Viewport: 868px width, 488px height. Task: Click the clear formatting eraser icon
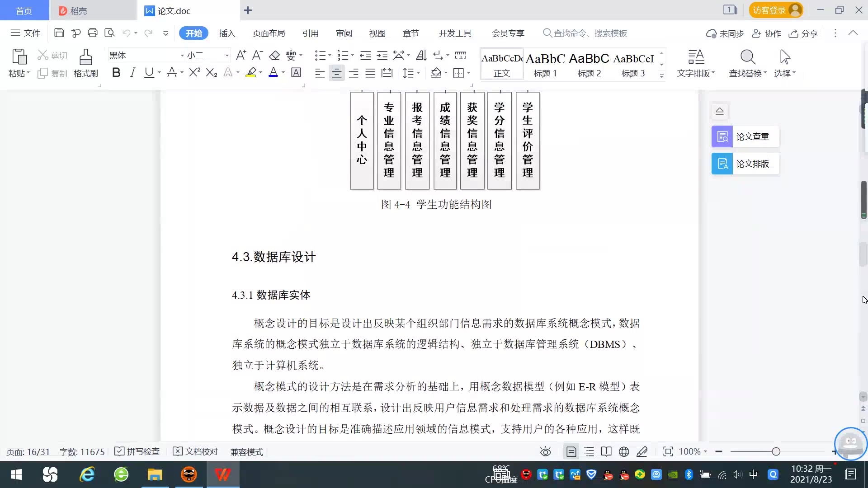(274, 56)
